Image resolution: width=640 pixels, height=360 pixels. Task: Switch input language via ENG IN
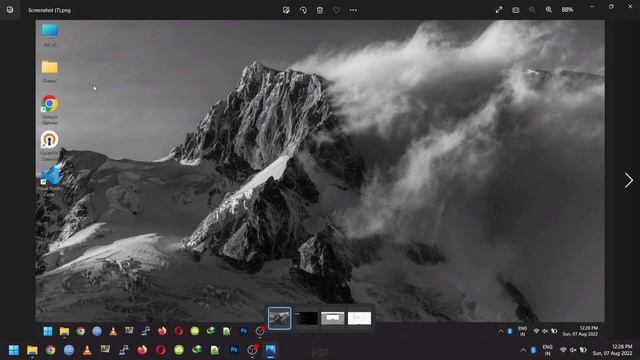547,350
